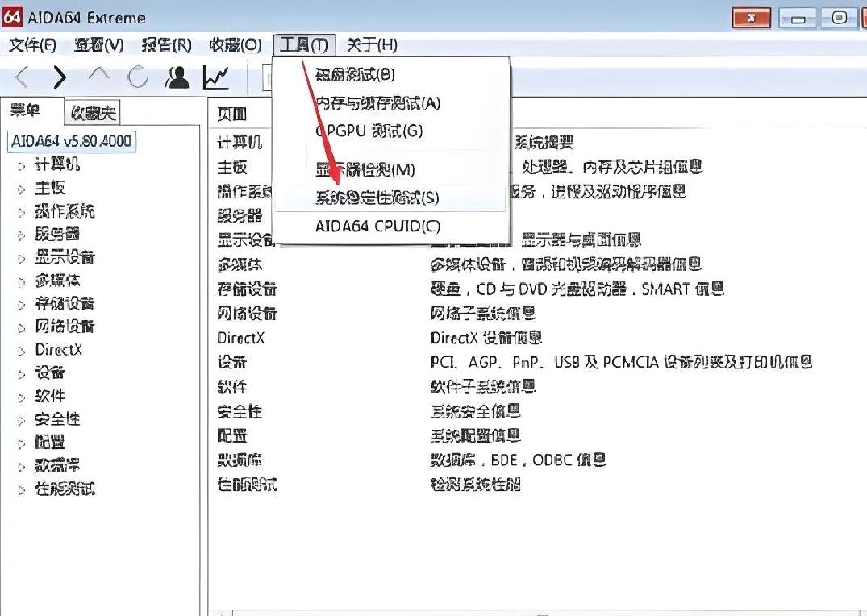The width and height of the screenshot is (867, 616).
Task: Click the '系统安全信息' description text
Action: coord(476,411)
